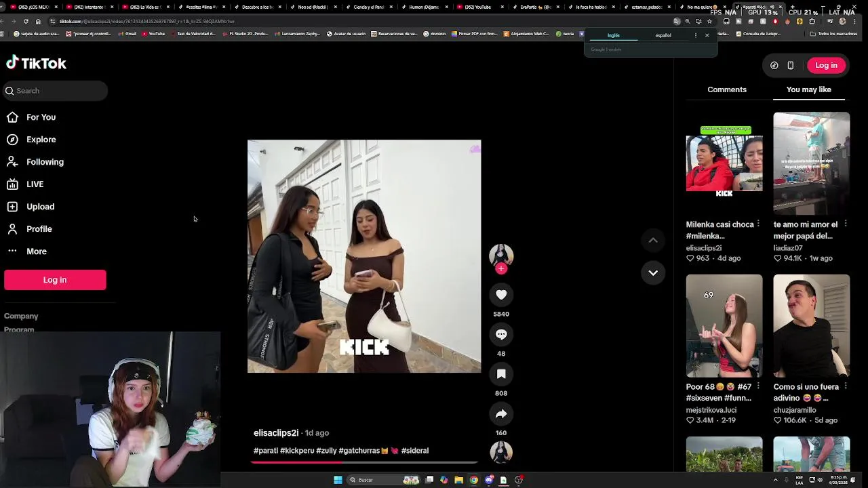The width and height of the screenshot is (868, 488).
Task: Switch to the Comments tab
Action: point(727,89)
